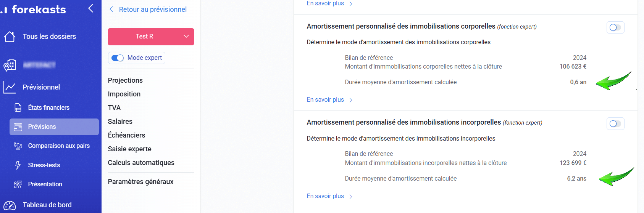
Task: Open the Test R dropdown
Action: pyautogui.click(x=151, y=37)
